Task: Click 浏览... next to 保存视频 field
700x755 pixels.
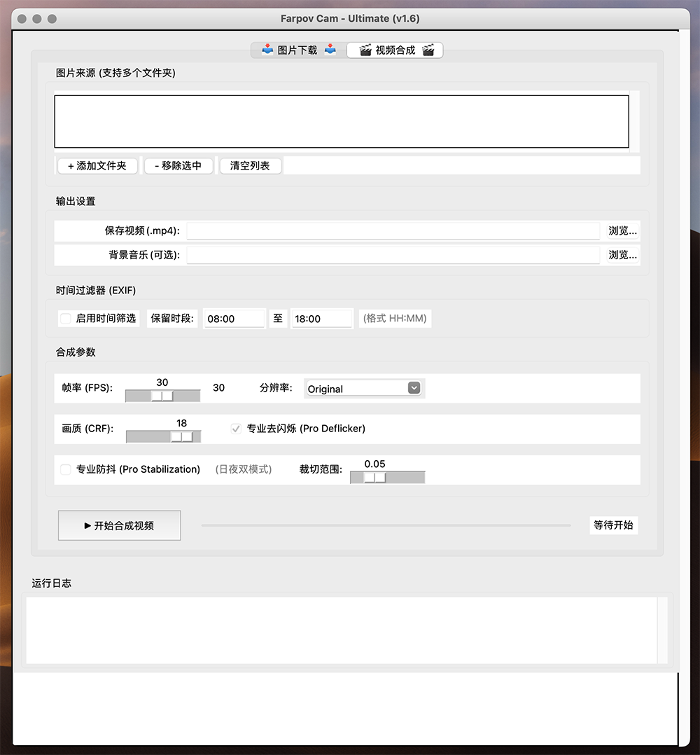Action: click(622, 231)
